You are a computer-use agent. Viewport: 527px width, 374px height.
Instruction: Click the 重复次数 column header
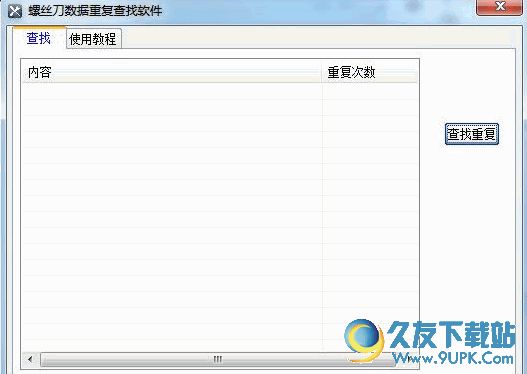(x=369, y=72)
